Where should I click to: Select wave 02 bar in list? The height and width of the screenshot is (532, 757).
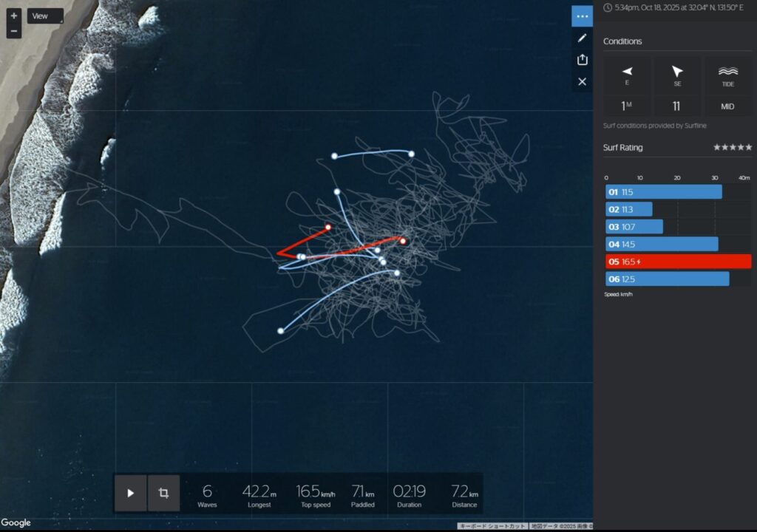tap(628, 209)
